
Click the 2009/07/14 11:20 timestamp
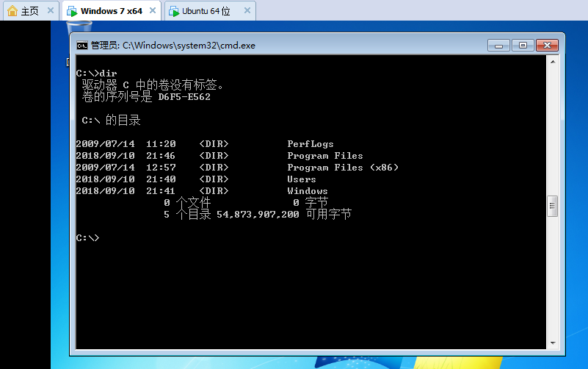coord(126,144)
